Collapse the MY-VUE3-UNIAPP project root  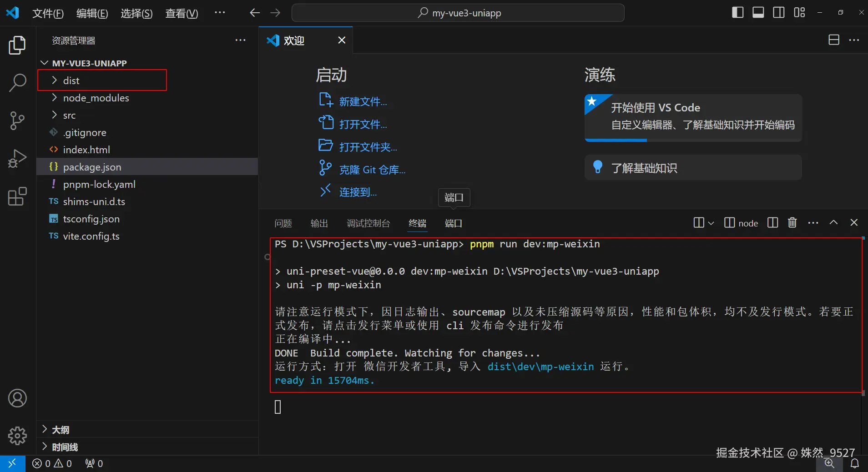147,63
